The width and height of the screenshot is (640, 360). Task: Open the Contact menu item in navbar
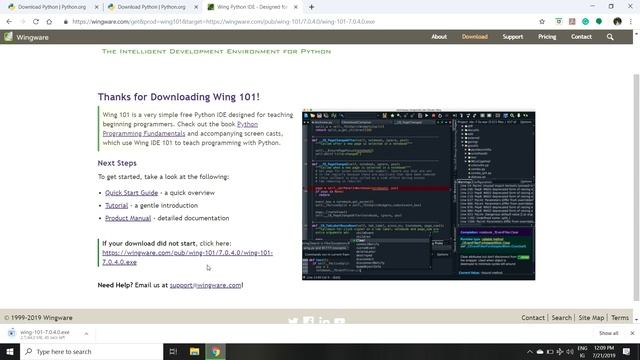coord(581,37)
